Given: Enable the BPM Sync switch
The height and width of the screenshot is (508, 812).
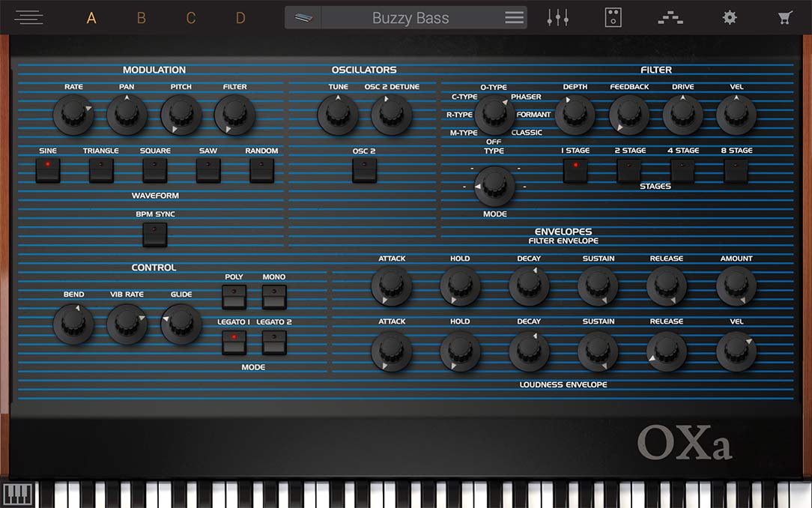Looking at the screenshot, I should (x=154, y=235).
